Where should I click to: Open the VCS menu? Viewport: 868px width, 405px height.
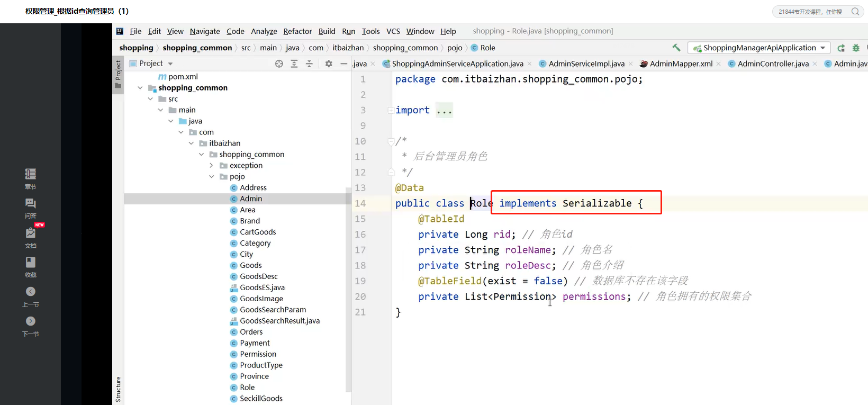(393, 31)
